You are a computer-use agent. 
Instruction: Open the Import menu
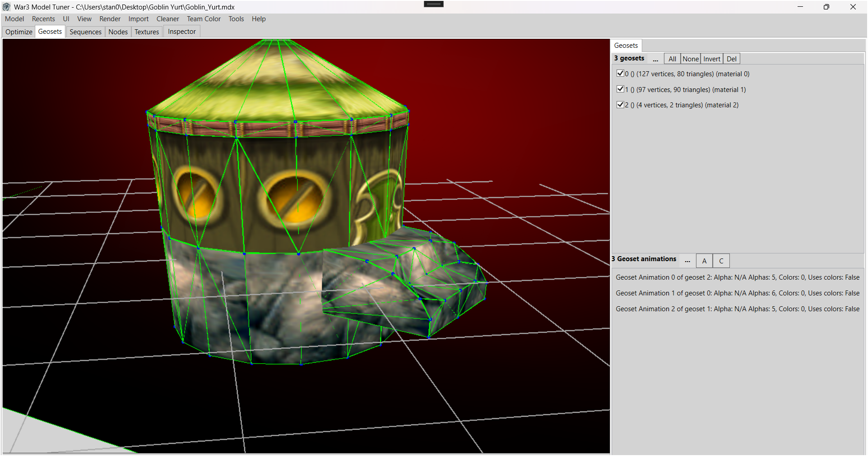[x=139, y=19]
